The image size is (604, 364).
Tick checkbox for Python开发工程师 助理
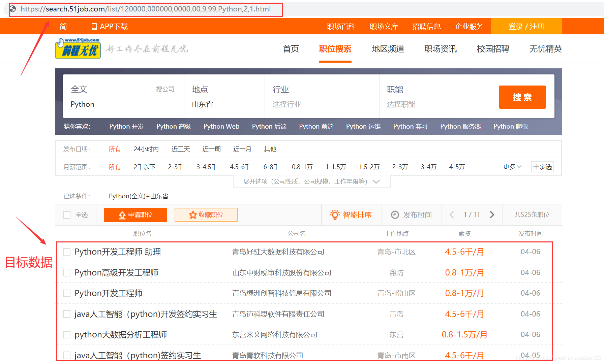pyautogui.click(x=67, y=252)
